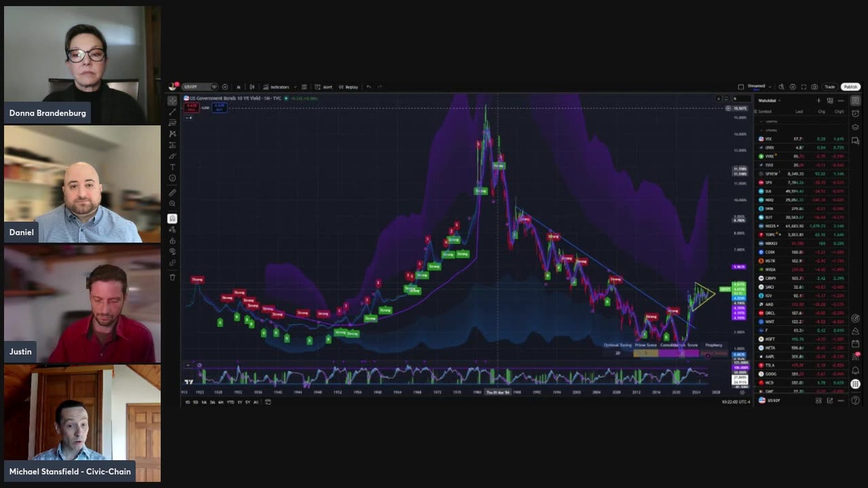Take a chart snapshot with camera icon
868x488 pixels.
pyautogui.click(x=814, y=87)
